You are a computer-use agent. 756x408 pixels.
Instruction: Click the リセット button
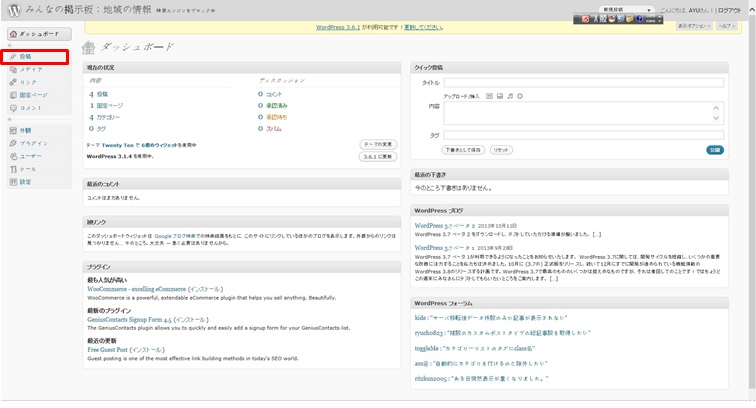pos(501,150)
